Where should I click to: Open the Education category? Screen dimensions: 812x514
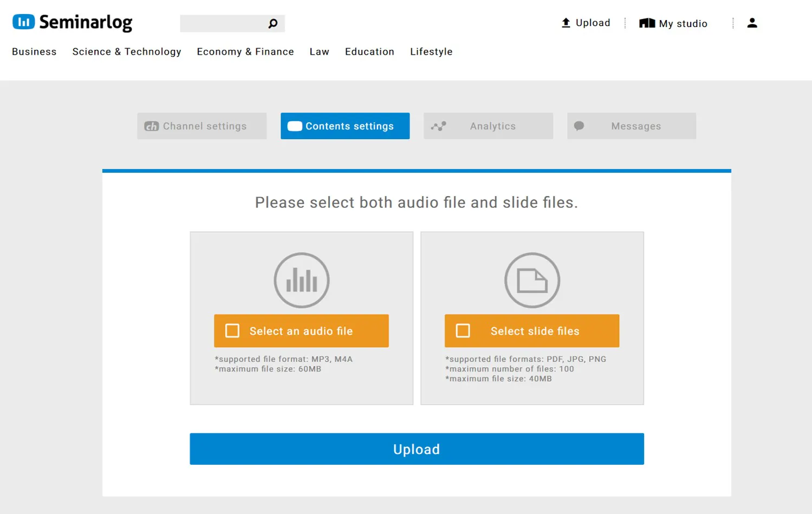pos(369,51)
